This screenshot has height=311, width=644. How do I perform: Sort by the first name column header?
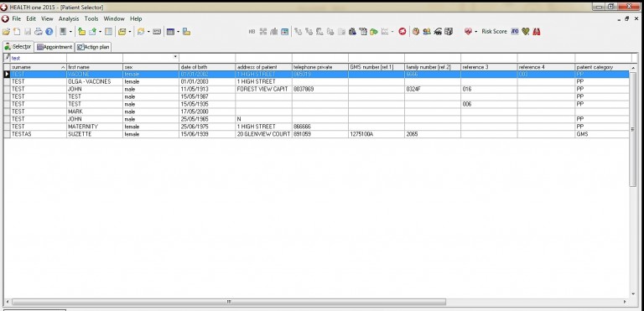coord(95,67)
